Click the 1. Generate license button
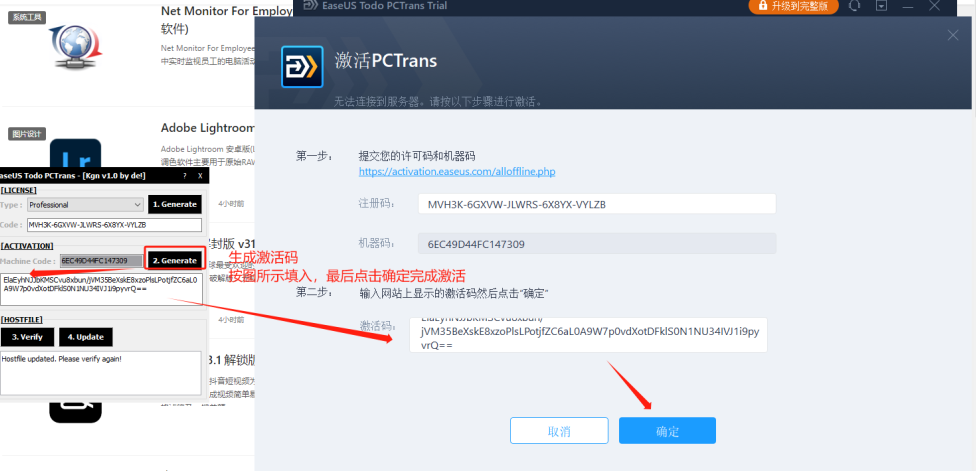The width and height of the screenshot is (976, 471). coord(175,204)
